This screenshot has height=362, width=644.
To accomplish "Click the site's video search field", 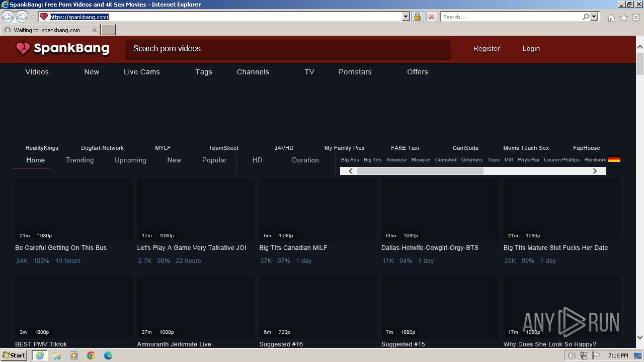I will (x=288, y=49).
